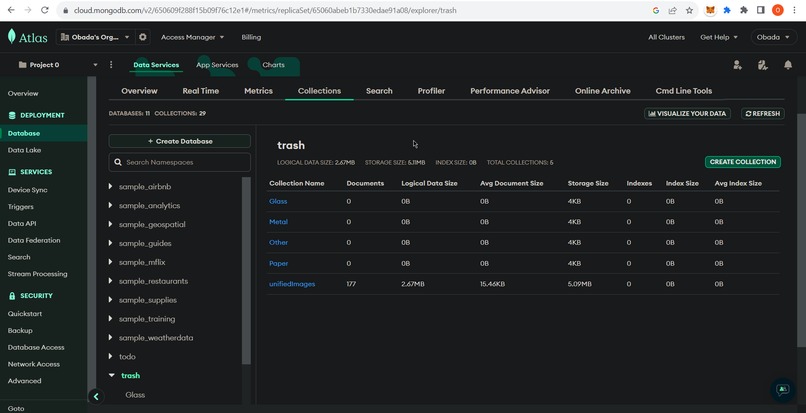This screenshot has width=806, height=413.
Task: Open Access Manager dropdown
Action: 192,37
